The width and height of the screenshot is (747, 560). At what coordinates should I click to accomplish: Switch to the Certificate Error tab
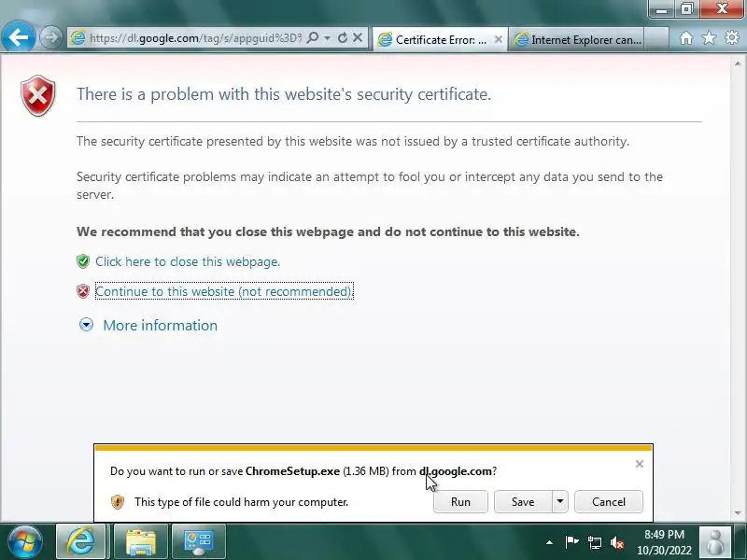(438, 39)
